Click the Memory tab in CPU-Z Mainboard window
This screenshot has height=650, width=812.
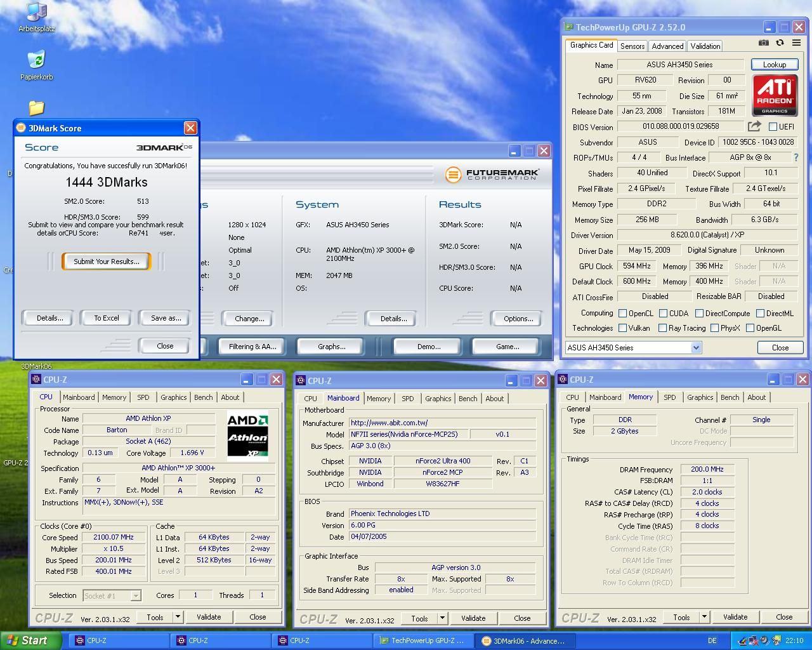[x=379, y=399]
